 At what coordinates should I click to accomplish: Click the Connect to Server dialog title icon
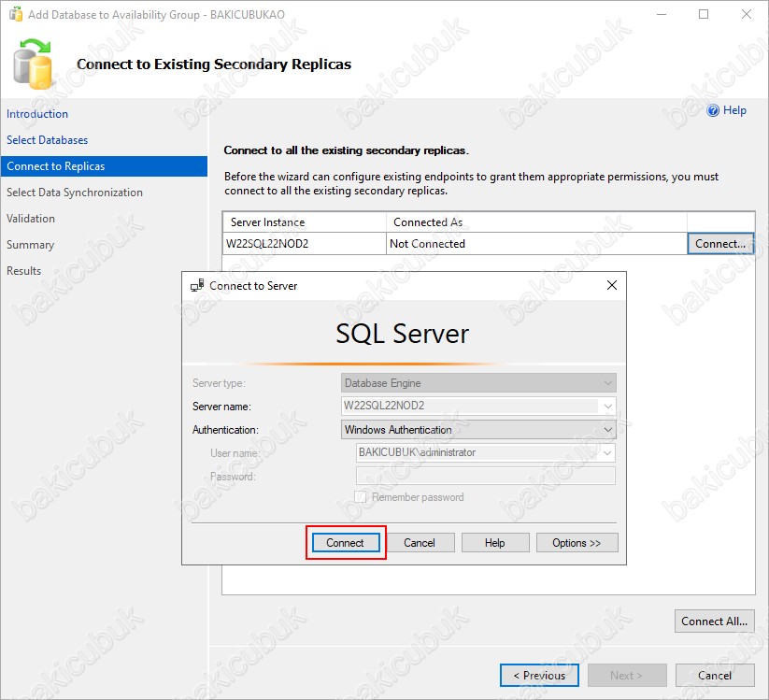pos(197,285)
